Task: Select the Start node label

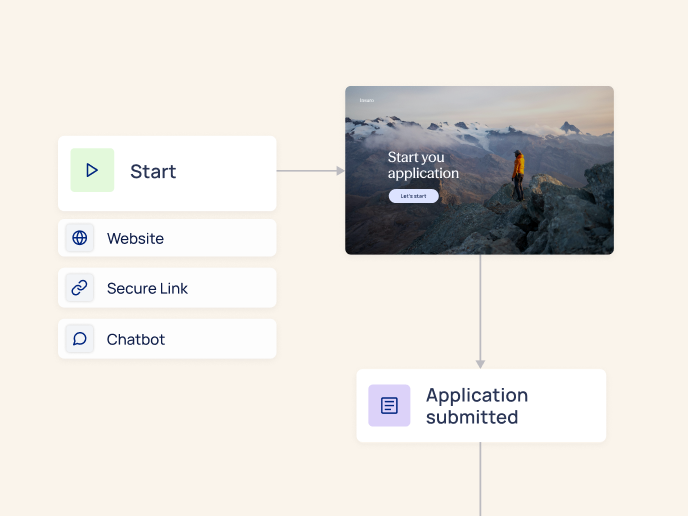Action: [x=153, y=172]
